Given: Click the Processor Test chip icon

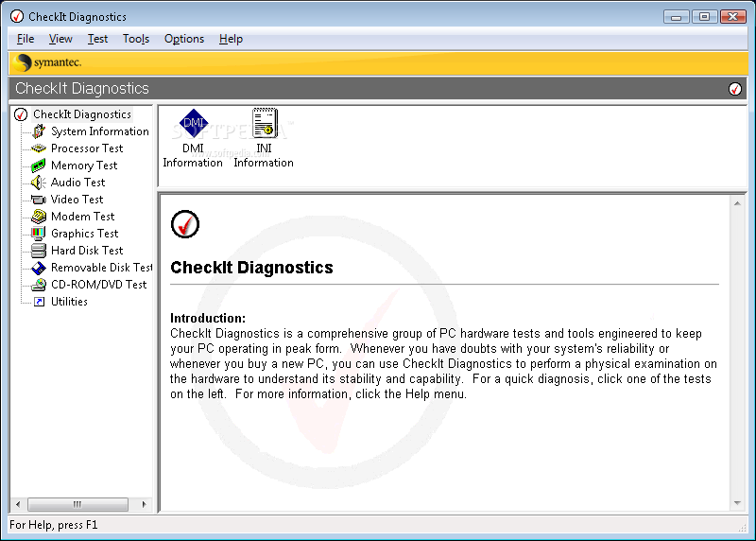Looking at the screenshot, I should (x=39, y=148).
